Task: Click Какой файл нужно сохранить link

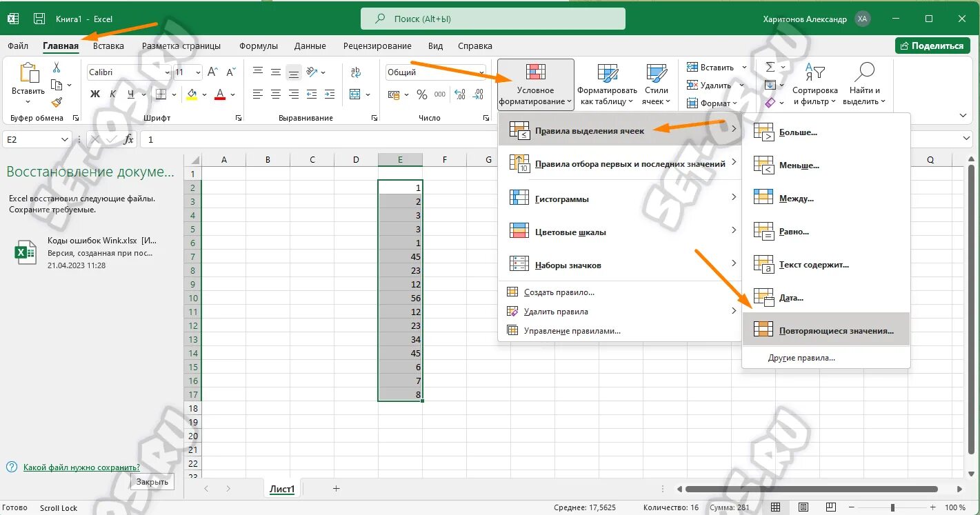Action: point(81,467)
